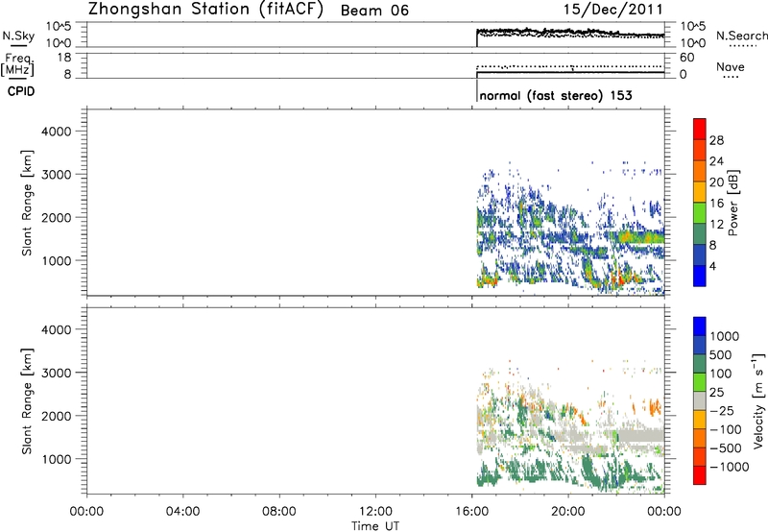Click the 'Zhongshan Station (fitACF)' plot title
This screenshot has height=532, width=768.
pos(205,10)
